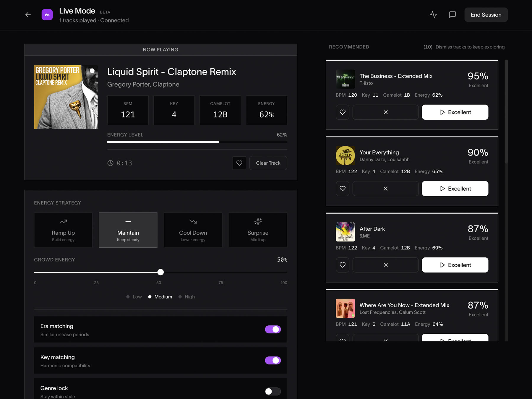532x399 pixels.
Task: Play Your Everything with Excellent button
Action: tap(455, 189)
